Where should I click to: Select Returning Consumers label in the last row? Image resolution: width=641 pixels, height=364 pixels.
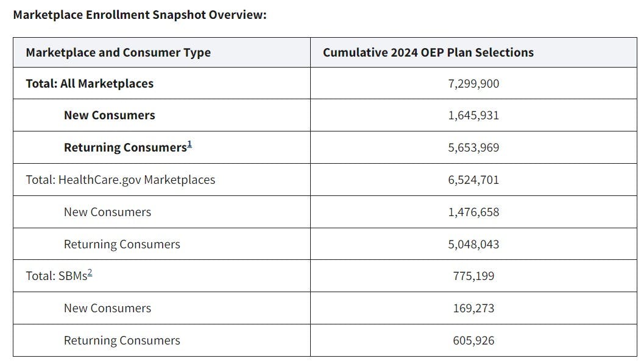[x=122, y=340]
